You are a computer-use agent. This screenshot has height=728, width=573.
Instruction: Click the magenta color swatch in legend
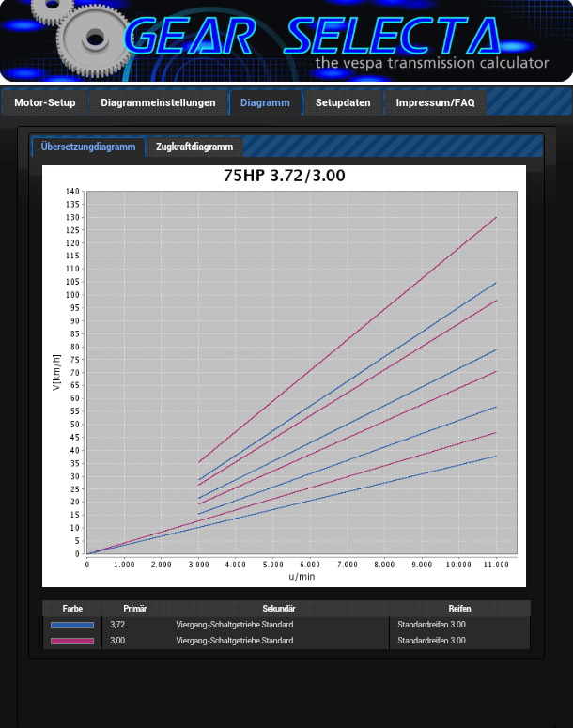pos(72,641)
